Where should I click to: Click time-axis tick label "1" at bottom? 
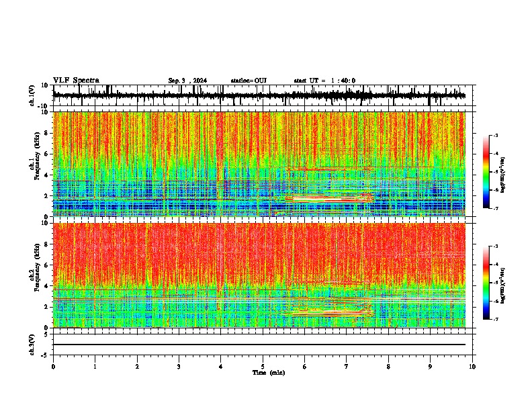click(95, 367)
